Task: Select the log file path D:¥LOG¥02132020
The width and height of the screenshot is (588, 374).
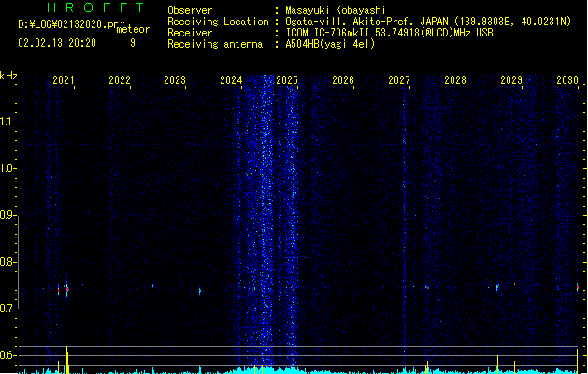Action: click(70, 24)
